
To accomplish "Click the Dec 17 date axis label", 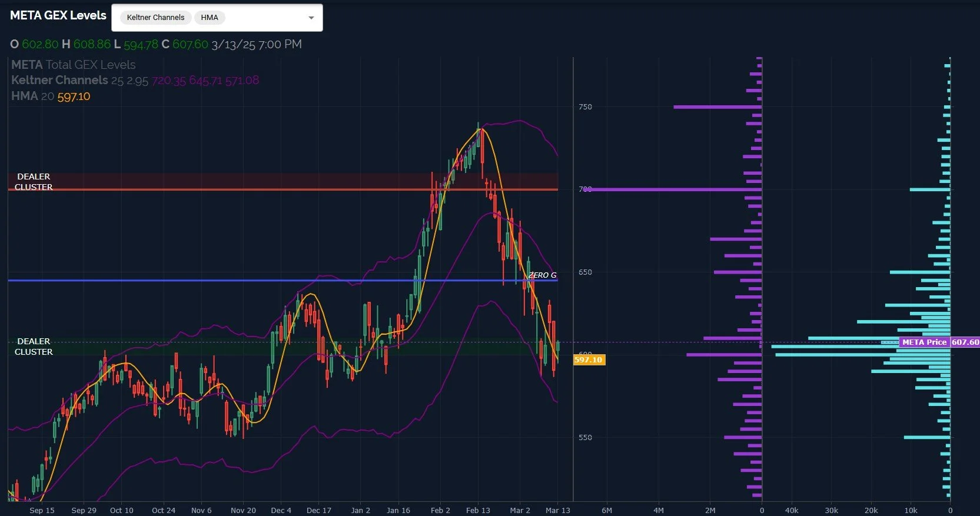I will (x=319, y=510).
